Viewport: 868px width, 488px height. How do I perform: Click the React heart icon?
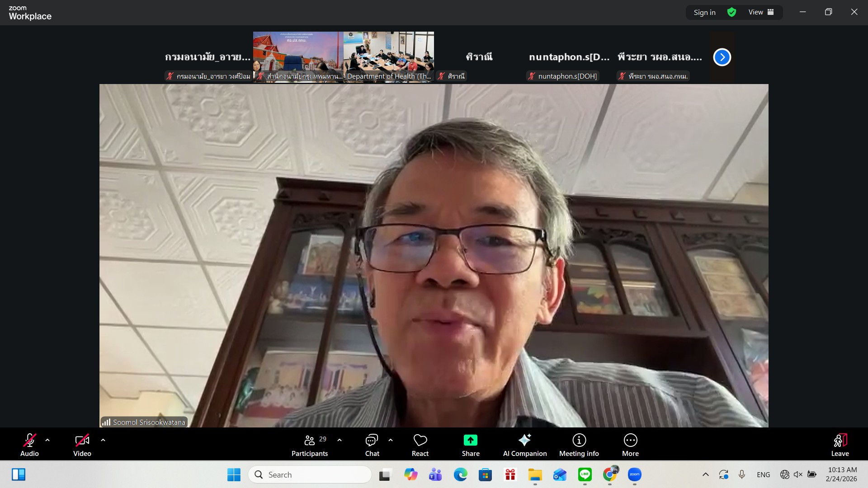click(x=420, y=440)
